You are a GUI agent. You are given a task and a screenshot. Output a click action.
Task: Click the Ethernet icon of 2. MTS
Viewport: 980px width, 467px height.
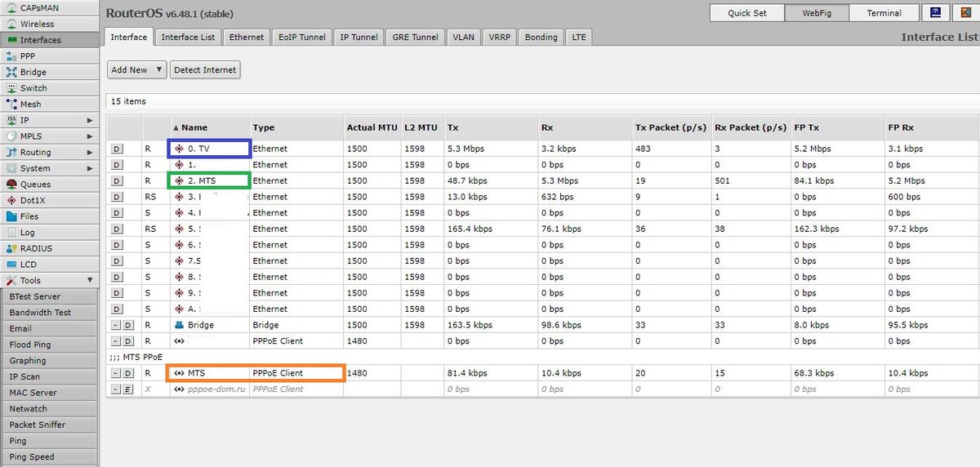click(x=179, y=180)
